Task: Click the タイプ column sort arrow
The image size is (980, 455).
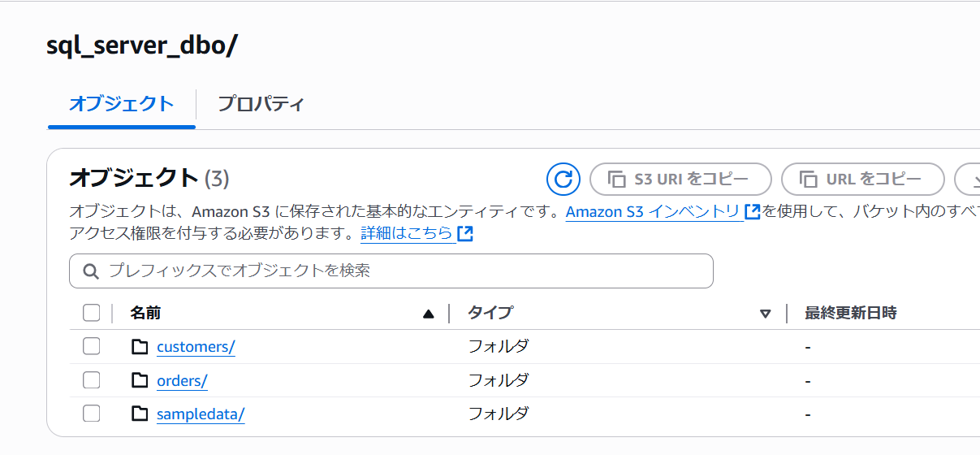Action: (765, 314)
